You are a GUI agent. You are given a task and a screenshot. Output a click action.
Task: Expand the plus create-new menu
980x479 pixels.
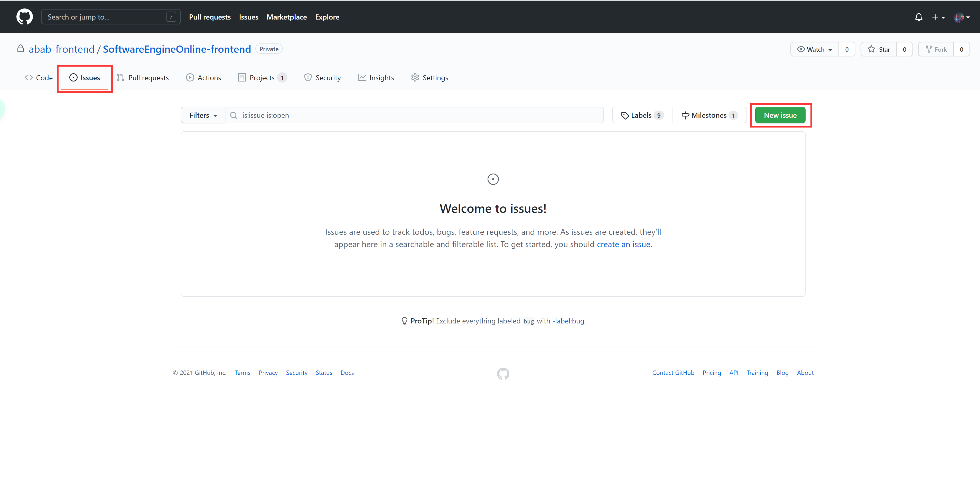(938, 17)
